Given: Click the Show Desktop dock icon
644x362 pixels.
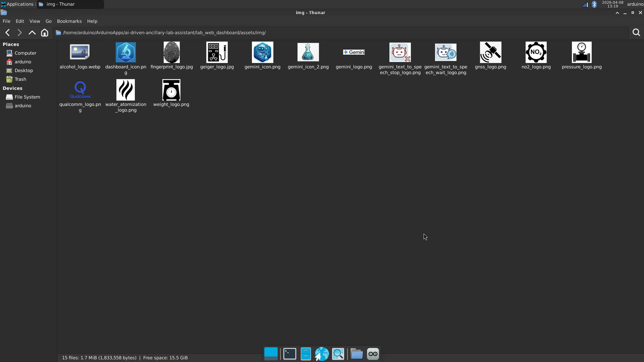Looking at the screenshot, I should coord(271,354).
